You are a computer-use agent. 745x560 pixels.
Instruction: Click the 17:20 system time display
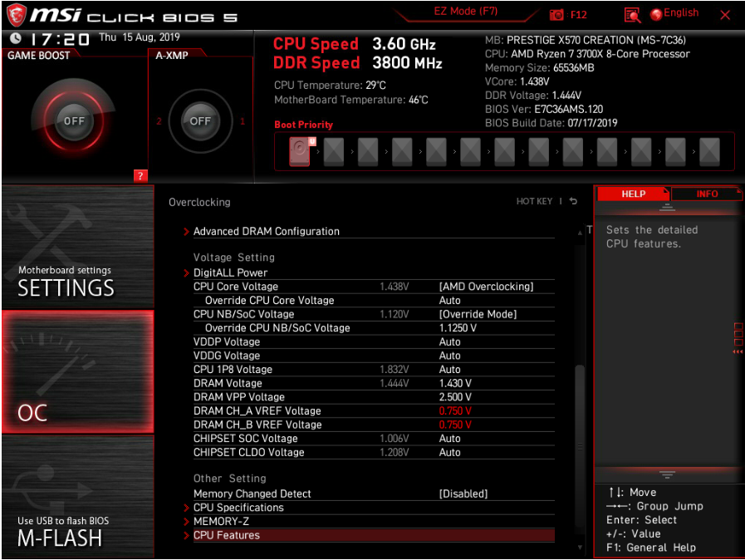pos(60,39)
